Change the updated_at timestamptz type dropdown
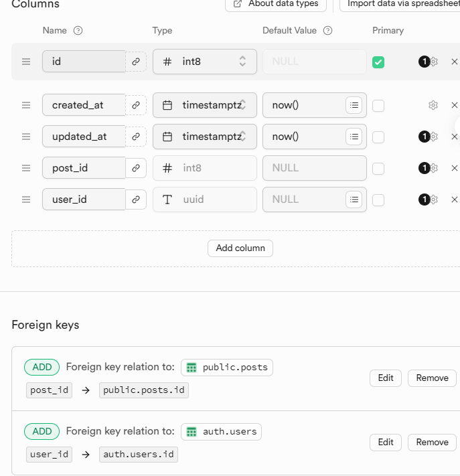 click(205, 137)
